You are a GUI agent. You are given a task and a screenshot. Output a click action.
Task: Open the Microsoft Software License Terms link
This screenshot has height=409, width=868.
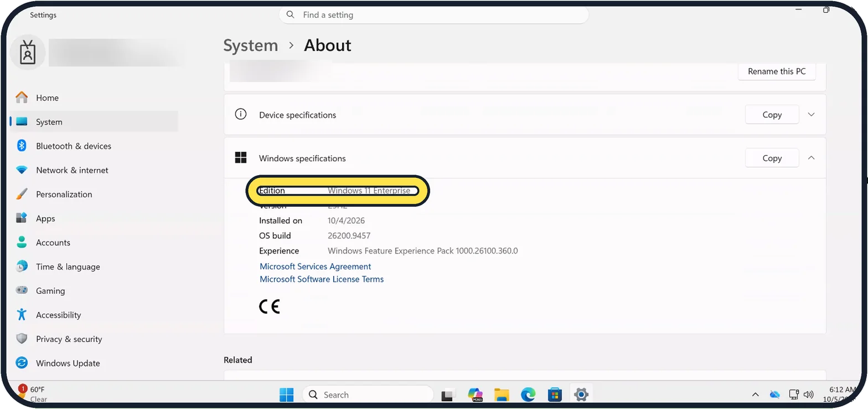click(x=322, y=279)
